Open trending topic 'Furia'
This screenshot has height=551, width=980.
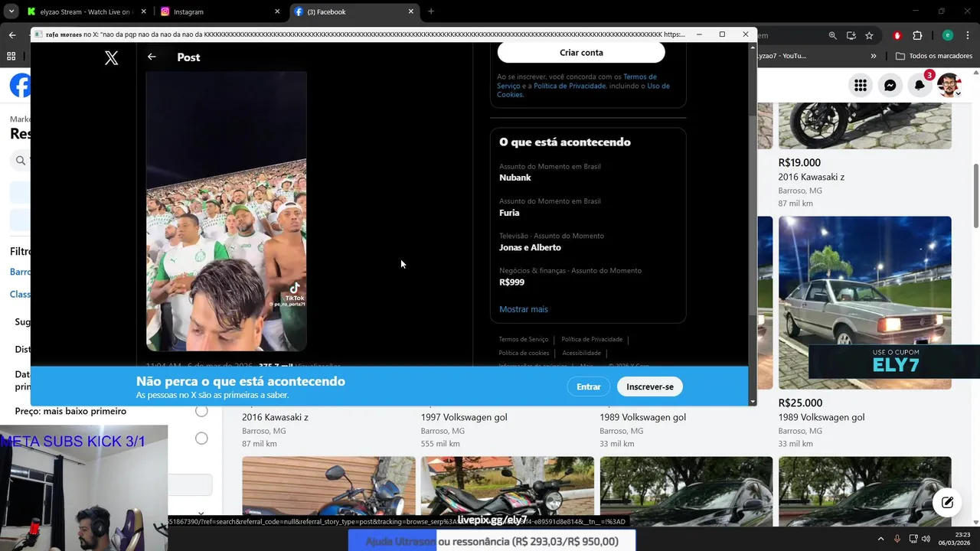pos(509,213)
